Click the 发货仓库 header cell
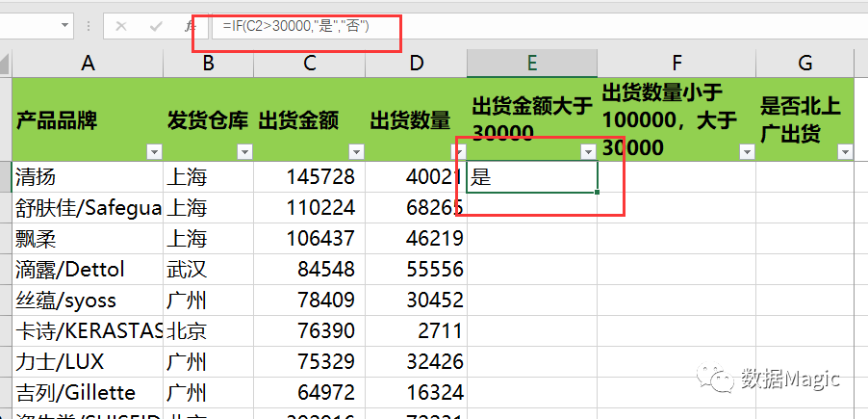 pos(208,119)
